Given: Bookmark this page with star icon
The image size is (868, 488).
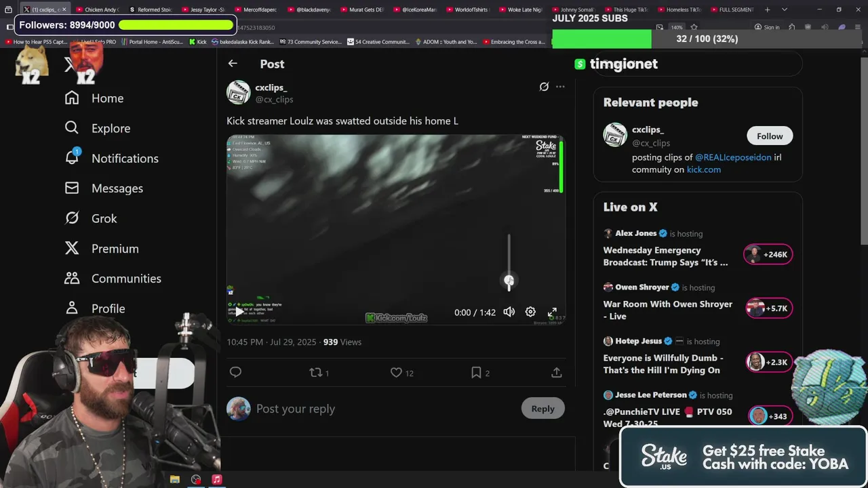Looking at the screenshot, I should [694, 28].
